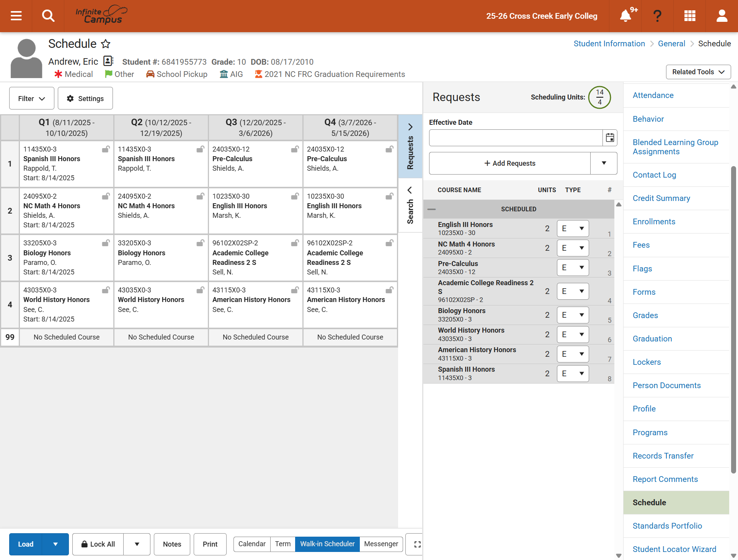Click into the Effective Date field
Image resolution: width=738 pixels, height=560 pixels.
516,138
